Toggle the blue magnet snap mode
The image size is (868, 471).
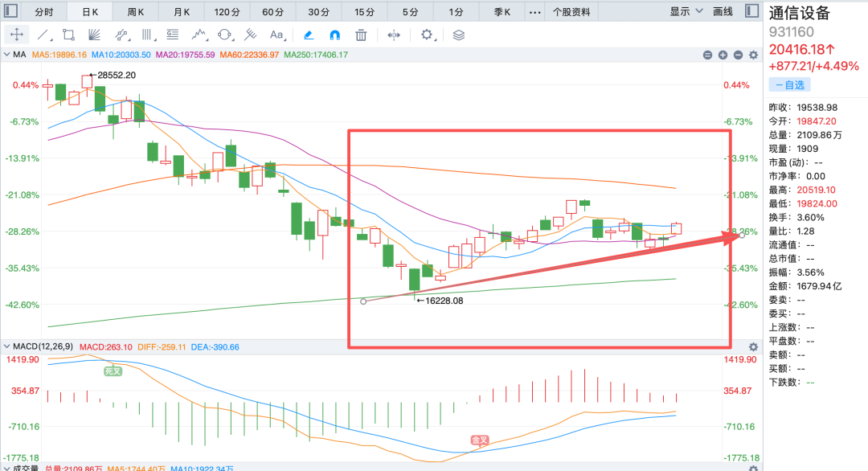pos(335,35)
